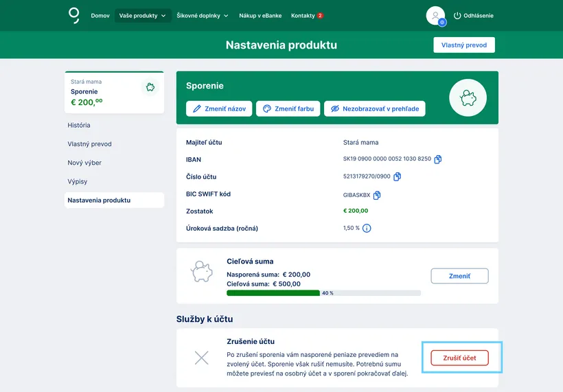Click Zmeniť button for target amount
Viewport: 563px width, 392px height.
pos(459,276)
